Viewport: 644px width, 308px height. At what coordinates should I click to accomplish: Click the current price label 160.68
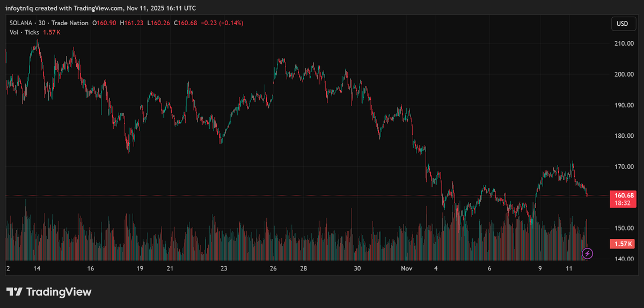(623, 195)
